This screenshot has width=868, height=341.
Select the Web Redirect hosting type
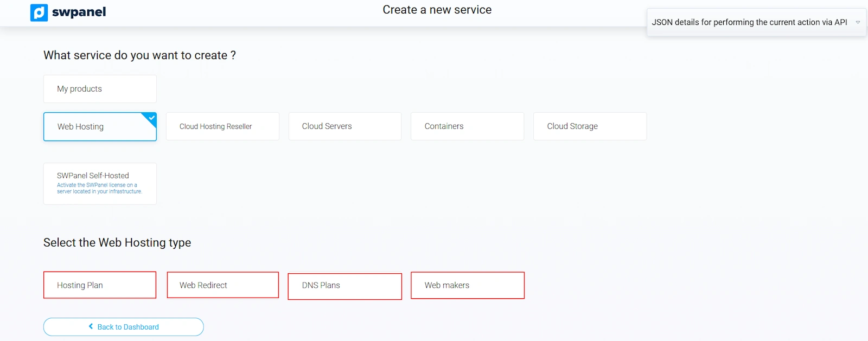[x=222, y=285]
